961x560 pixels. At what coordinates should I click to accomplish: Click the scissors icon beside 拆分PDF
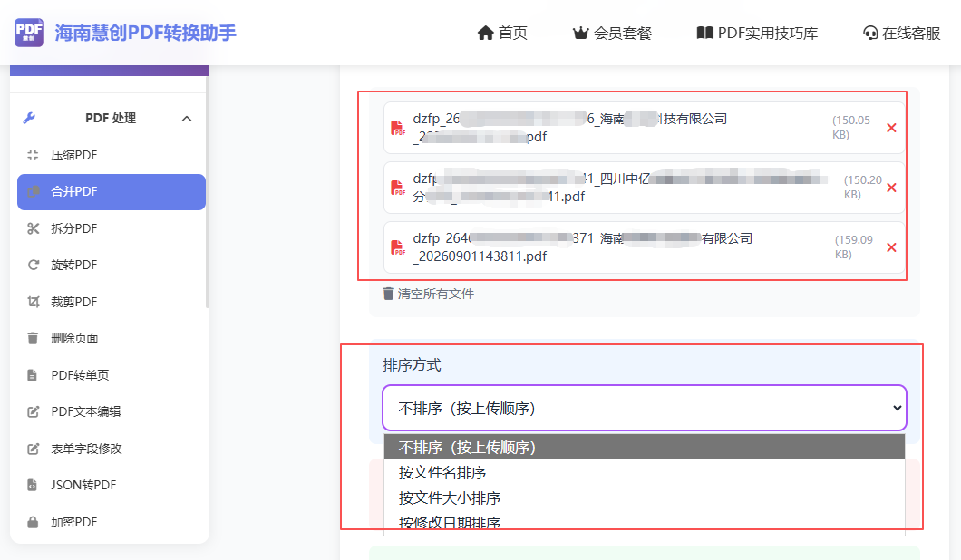(x=34, y=228)
